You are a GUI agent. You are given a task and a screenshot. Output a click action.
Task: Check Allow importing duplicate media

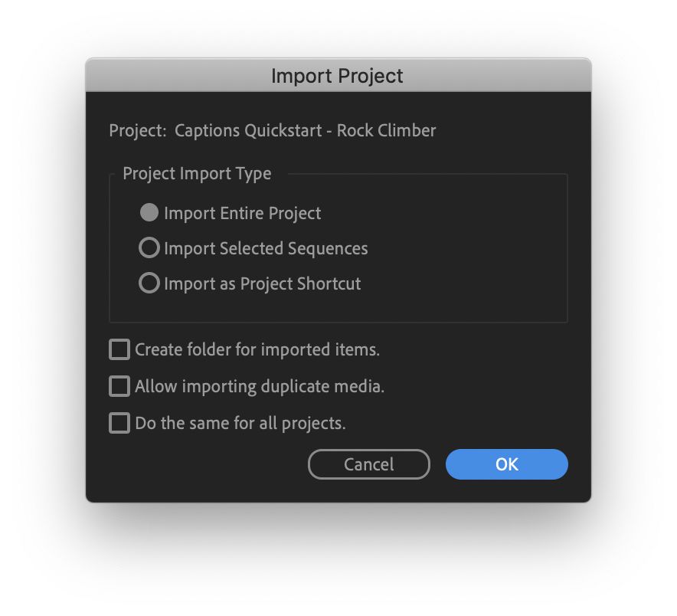[x=119, y=385]
